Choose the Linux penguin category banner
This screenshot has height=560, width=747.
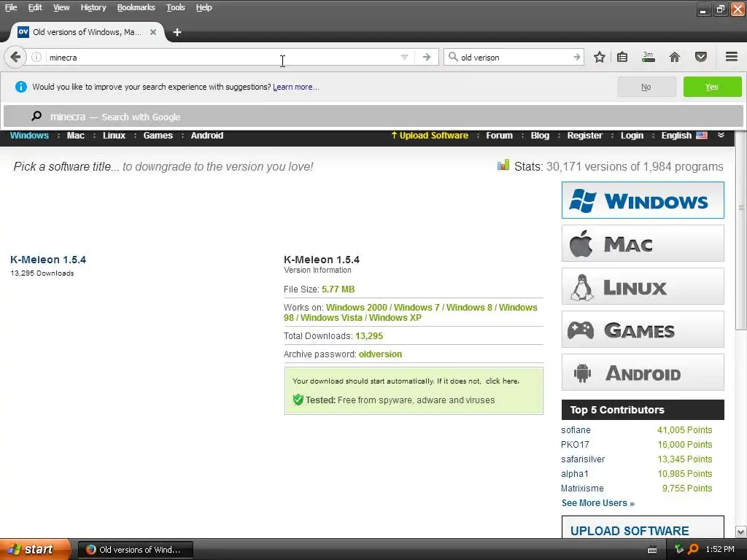643,286
